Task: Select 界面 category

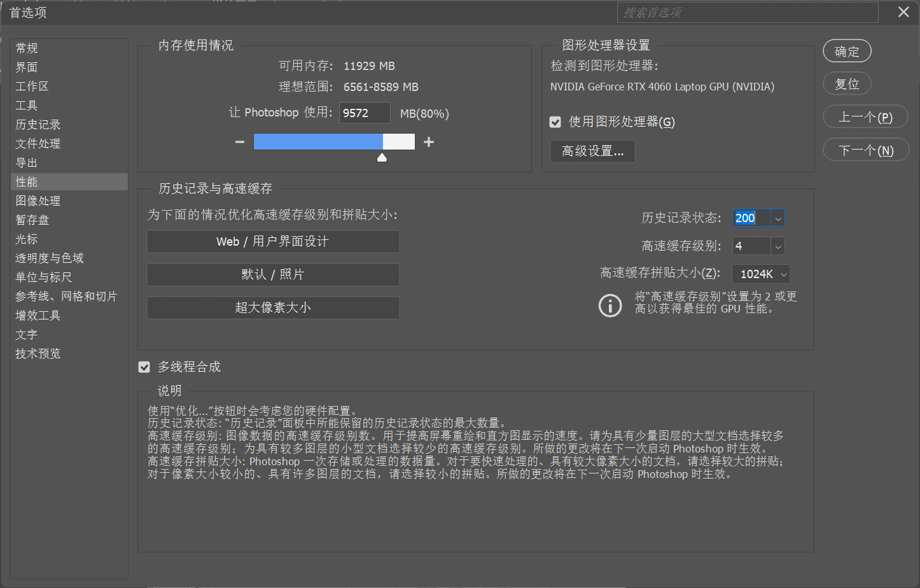Action: (69, 67)
